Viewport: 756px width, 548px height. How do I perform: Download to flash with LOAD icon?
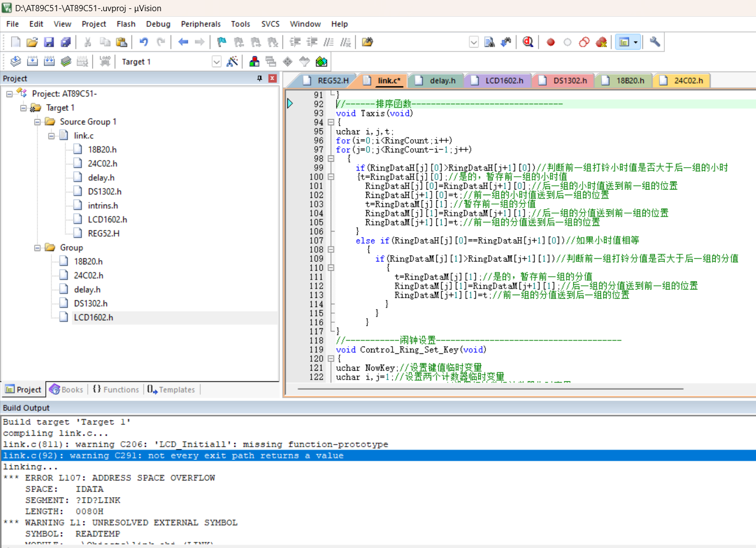coord(105,62)
